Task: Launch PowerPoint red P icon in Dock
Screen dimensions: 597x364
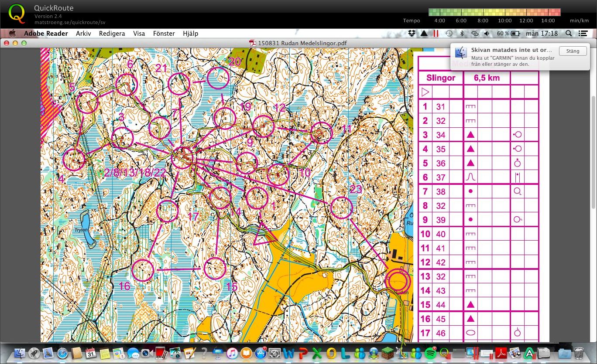Action: click(x=303, y=354)
